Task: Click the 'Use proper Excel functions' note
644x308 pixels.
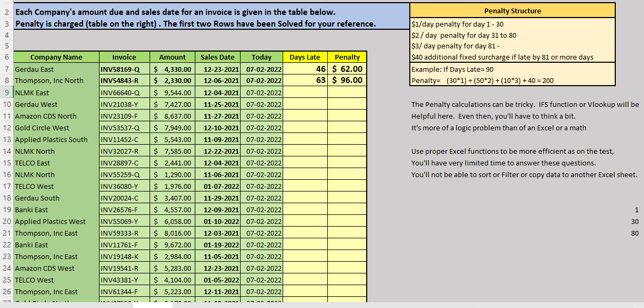Action: [513, 151]
